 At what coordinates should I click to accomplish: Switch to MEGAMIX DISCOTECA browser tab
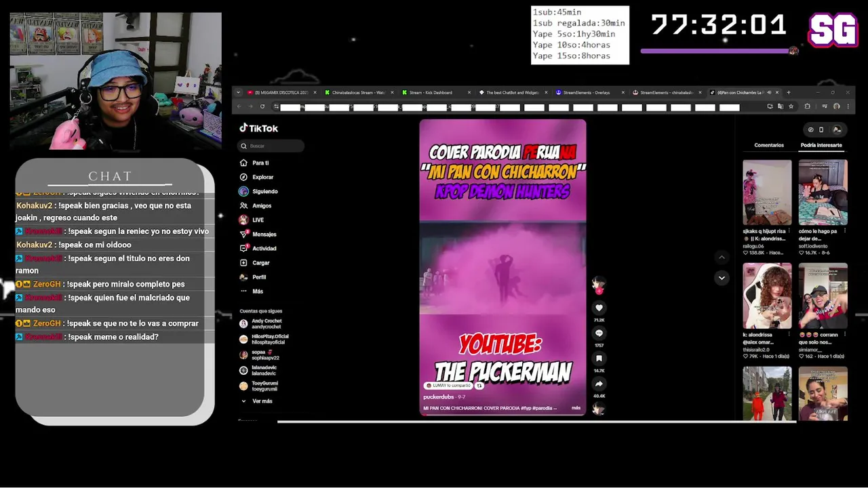coord(281,92)
